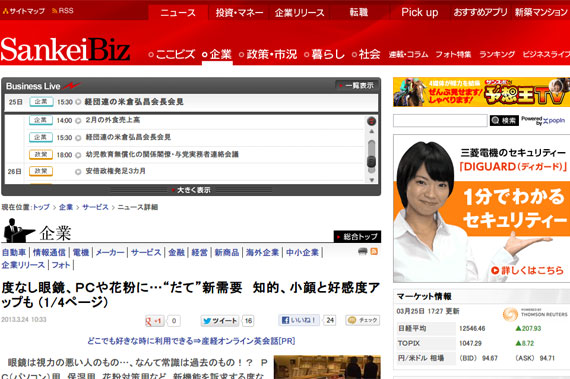Open the サイトマップ link
The image size is (570, 379).
tap(24, 11)
